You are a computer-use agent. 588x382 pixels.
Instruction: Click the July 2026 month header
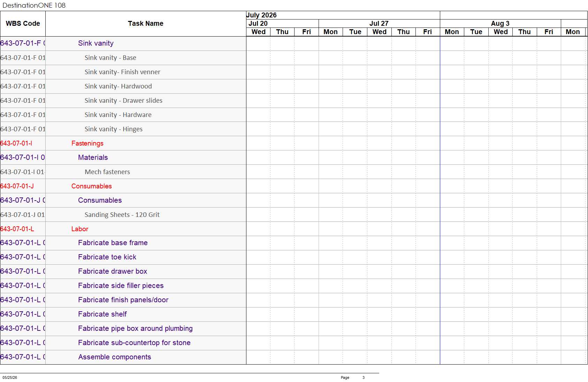(x=261, y=15)
